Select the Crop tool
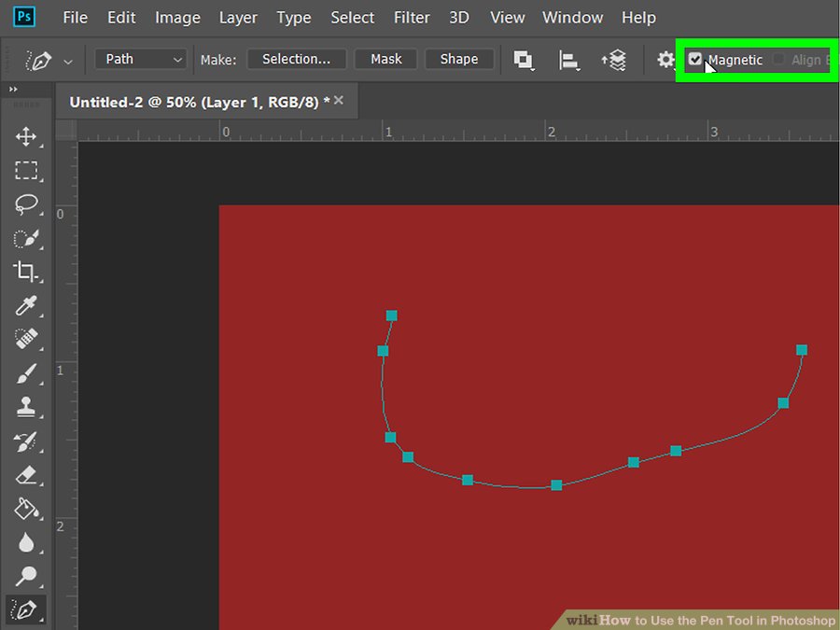 pyautogui.click(x=26, y=272)
